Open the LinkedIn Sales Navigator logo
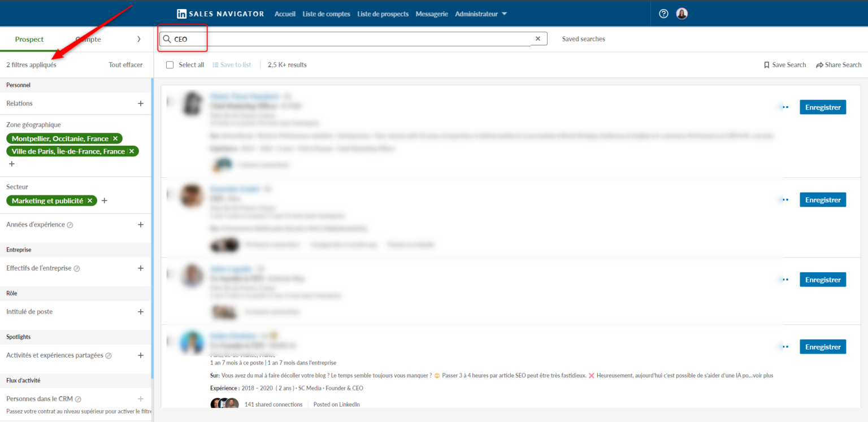868x422 pixels. pyautogui.click(x=220, y=14)
